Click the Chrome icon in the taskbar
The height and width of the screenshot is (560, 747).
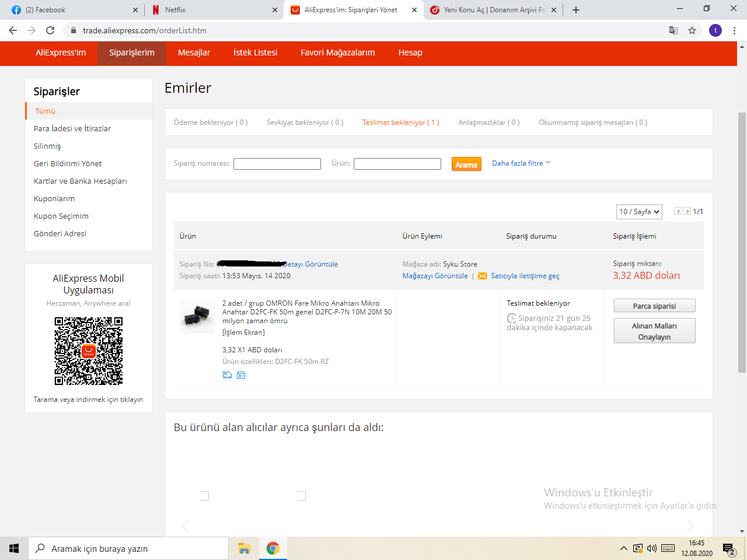coord(273,548)
